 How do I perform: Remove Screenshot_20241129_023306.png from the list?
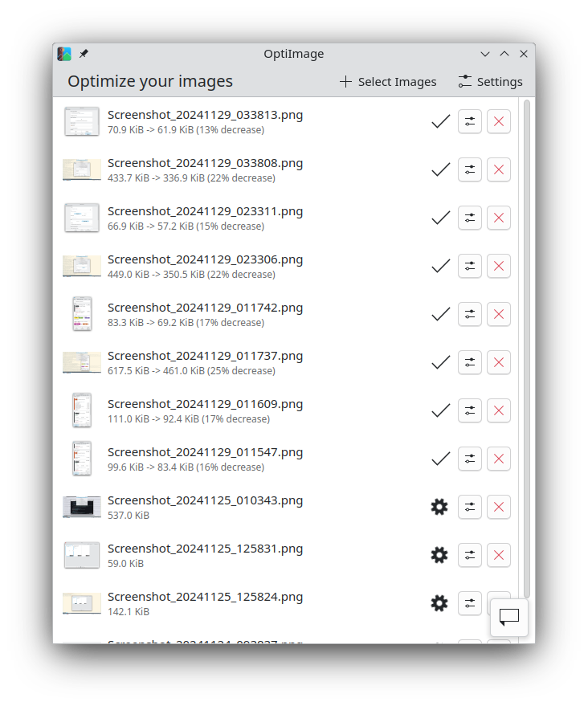tap(499, 266)
